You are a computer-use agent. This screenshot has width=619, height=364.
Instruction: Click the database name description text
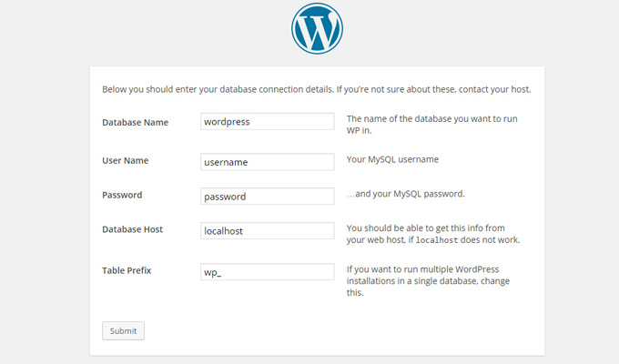[431, 125]
